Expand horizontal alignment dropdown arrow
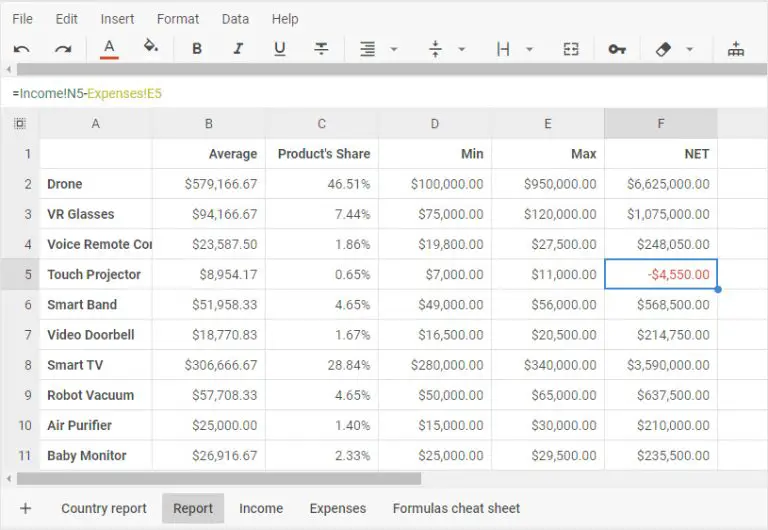 (x=394, y=49)
